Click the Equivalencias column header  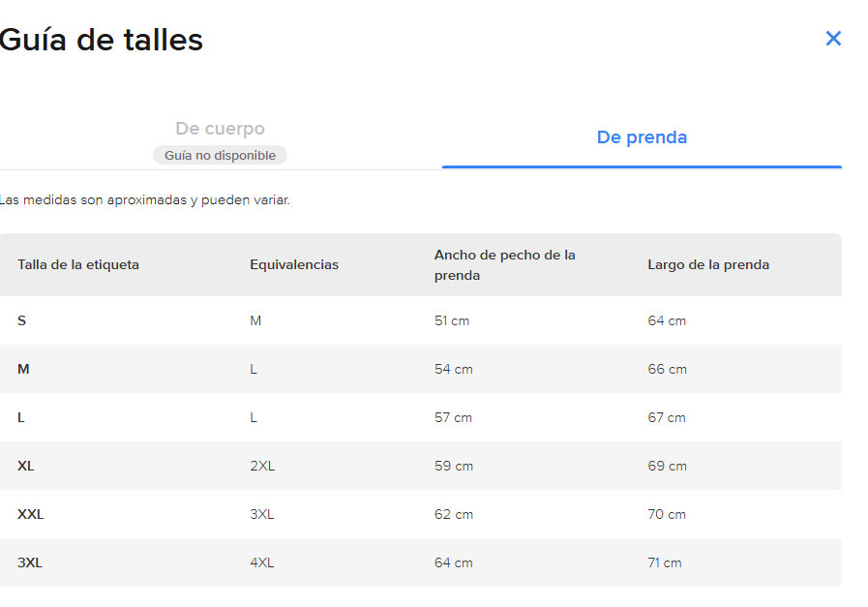pyautogui.click(x=294, y=264)
